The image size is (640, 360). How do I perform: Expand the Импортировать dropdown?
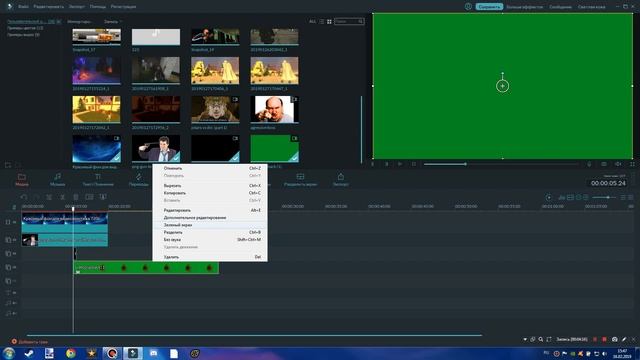(x=79, y=21)
